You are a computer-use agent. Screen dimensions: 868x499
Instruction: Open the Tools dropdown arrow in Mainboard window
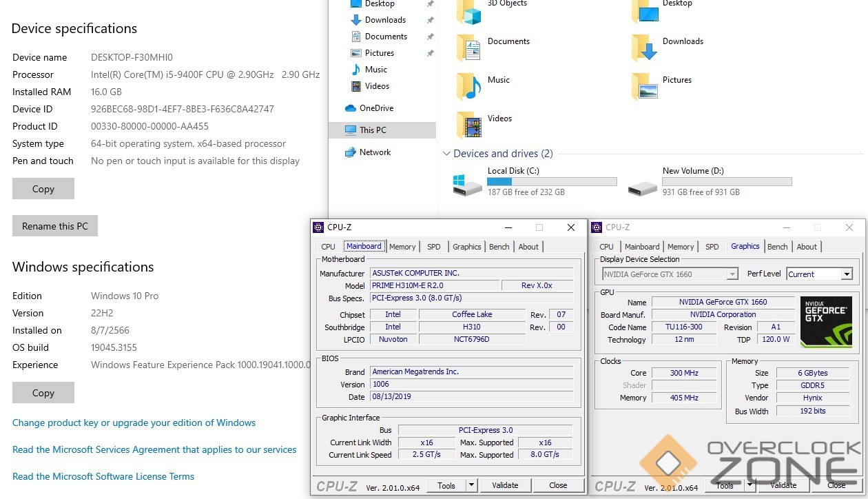tap(472, 485)
